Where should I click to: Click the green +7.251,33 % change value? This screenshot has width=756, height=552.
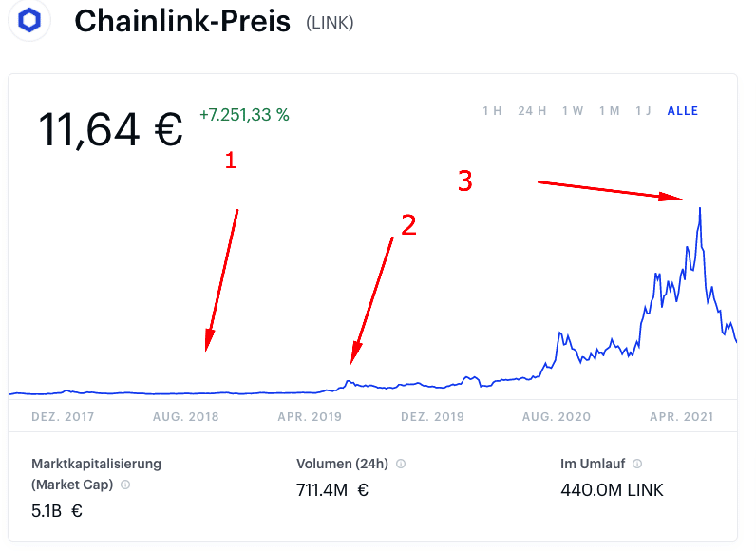pyautogui.click(x=244, y=115)
